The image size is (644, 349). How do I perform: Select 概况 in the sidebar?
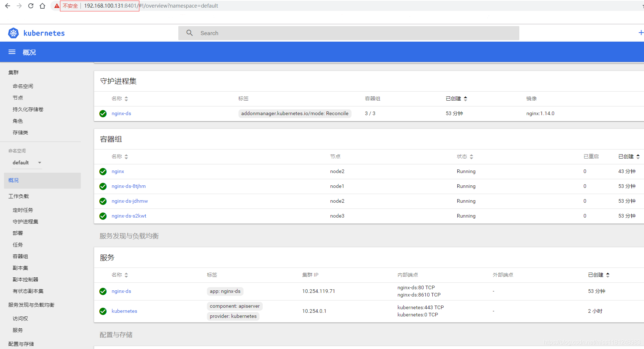coord(42,180)
